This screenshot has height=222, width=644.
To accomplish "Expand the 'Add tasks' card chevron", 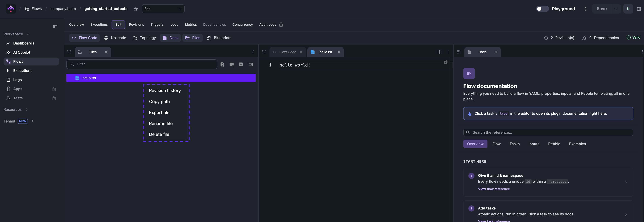I will point(626,215).
